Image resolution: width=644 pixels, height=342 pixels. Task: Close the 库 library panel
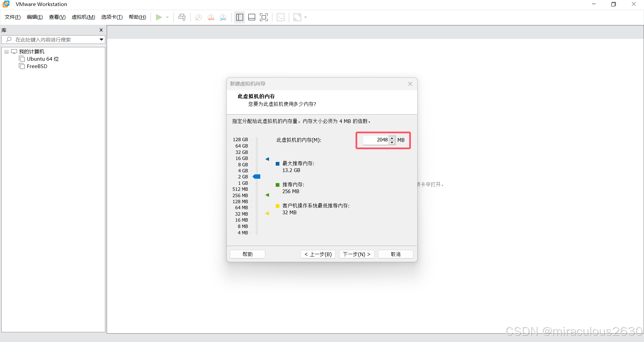click(101, 30)
